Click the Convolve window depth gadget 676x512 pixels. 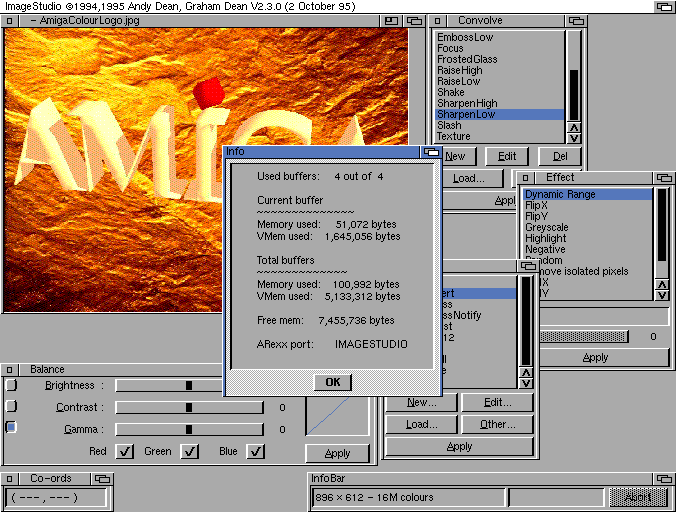(576, 21)
